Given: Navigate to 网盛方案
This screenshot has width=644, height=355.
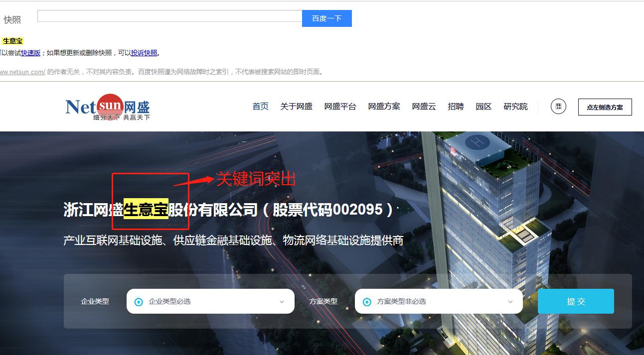Looking at the screenshot, I should [384, 106].
